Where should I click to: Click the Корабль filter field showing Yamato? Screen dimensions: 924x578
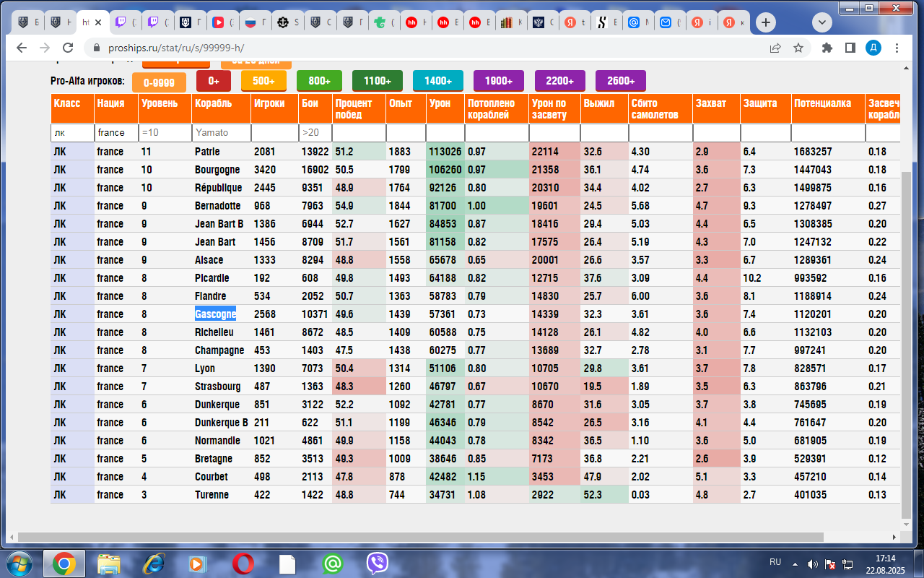click(x=222, y=132)
